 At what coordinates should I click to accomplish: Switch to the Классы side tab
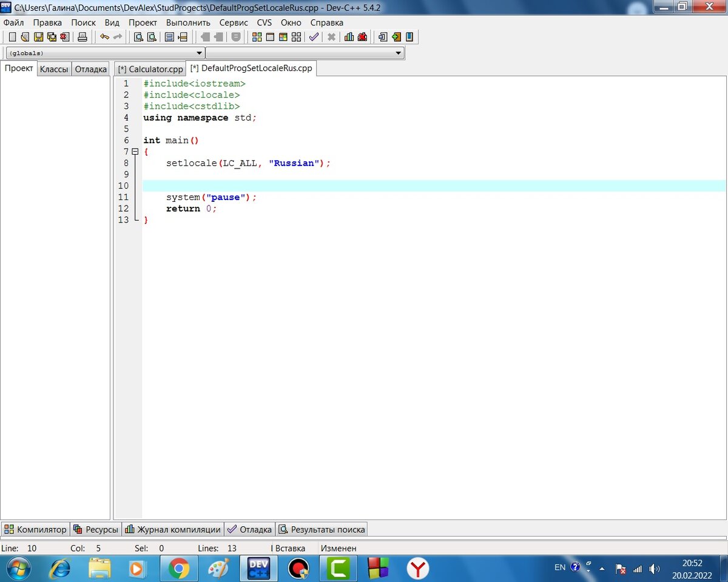[x=54, y=69]
